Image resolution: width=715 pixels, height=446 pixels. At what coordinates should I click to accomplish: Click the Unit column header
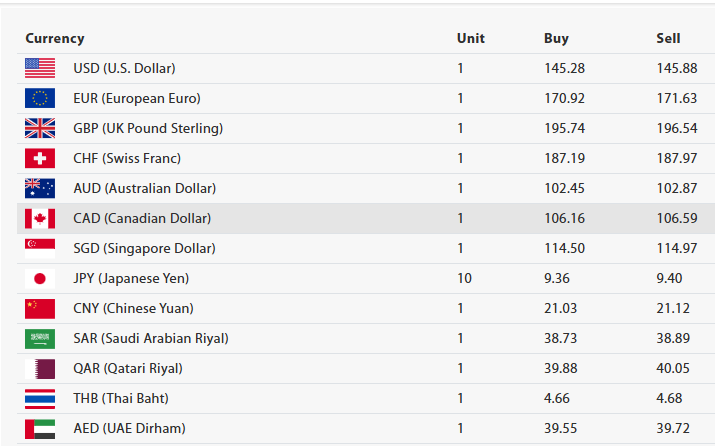470,38
